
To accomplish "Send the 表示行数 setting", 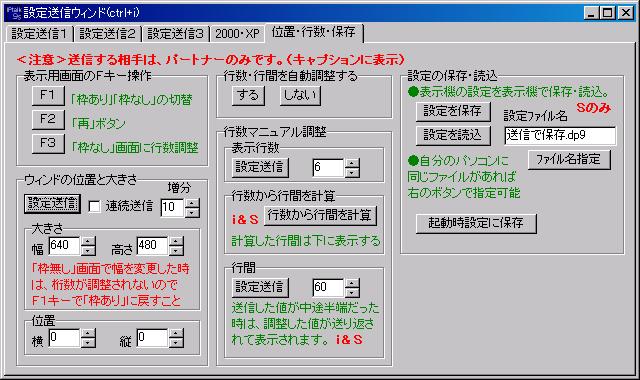I will 260,167.
